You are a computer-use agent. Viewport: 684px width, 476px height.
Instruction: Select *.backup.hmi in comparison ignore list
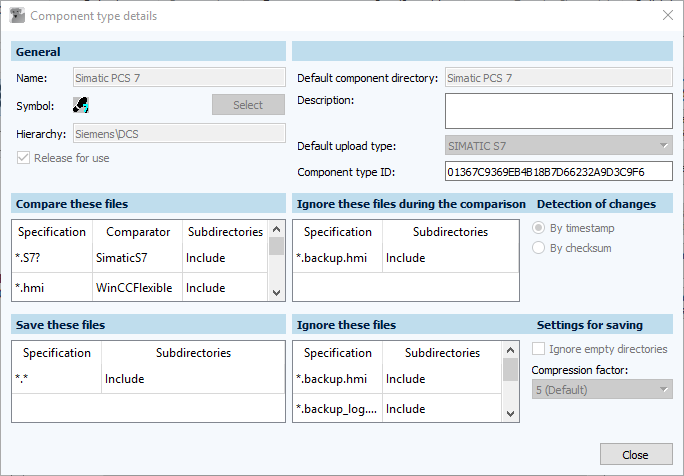point(338,258)
